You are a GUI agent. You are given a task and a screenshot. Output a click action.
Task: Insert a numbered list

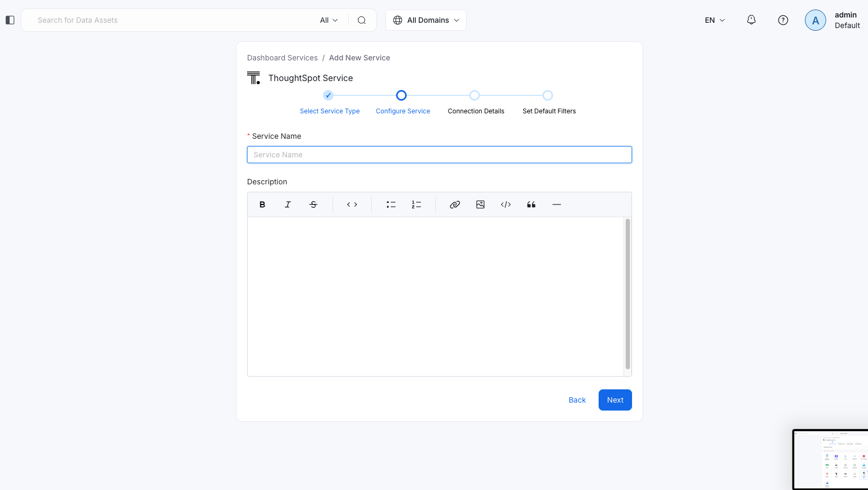click(x=416, y=204)
